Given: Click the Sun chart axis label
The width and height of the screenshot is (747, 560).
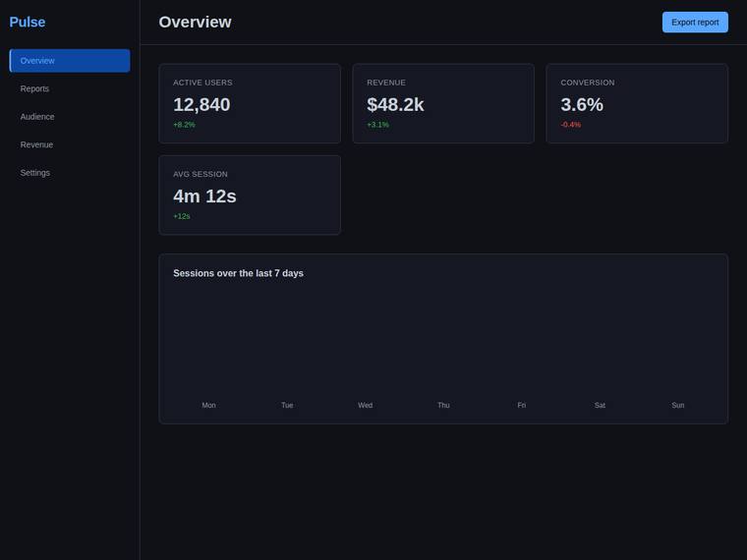Looking at the screenshot, I should (678, 405).
